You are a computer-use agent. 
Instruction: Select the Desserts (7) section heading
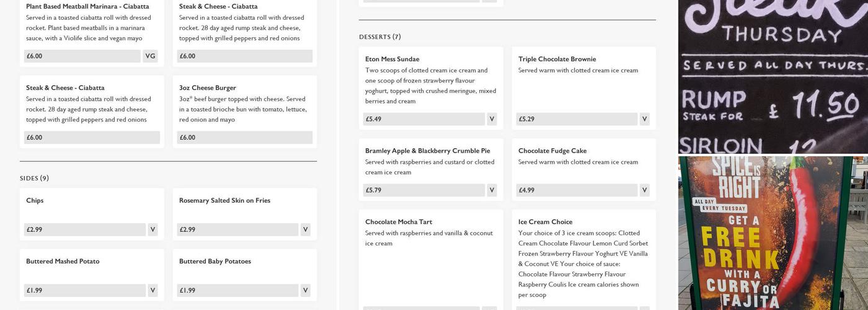(x=379, y=37)
